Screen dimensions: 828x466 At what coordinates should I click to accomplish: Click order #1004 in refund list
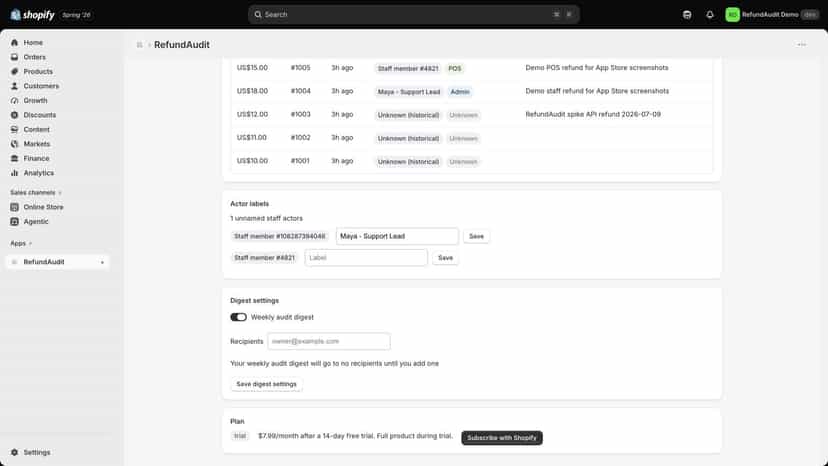[300, 91]
